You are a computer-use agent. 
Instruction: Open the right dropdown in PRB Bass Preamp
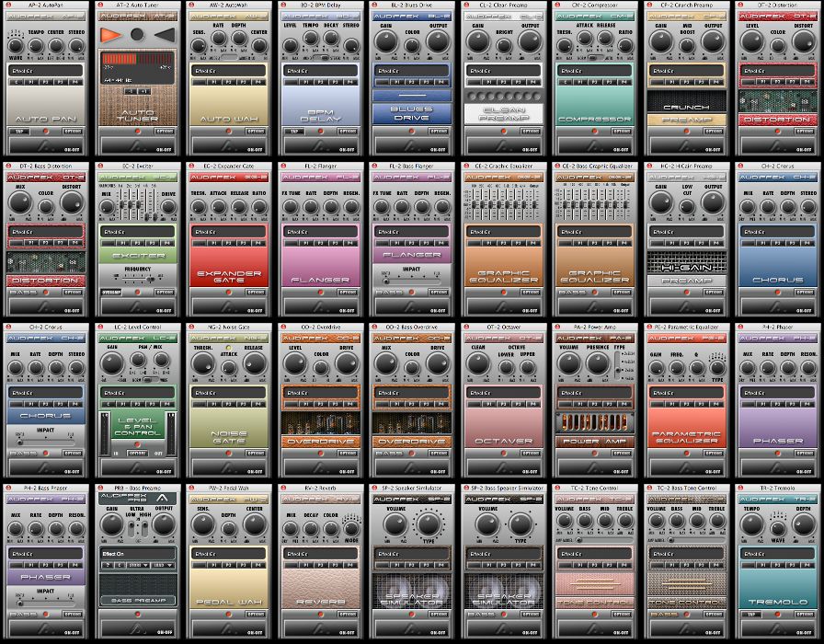pos(163,565)
